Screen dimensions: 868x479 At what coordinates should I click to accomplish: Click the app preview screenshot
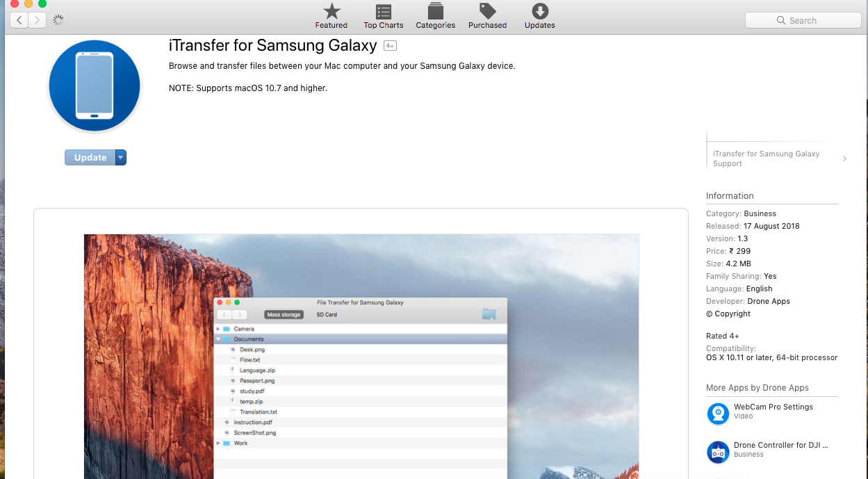tap(361, 356)
